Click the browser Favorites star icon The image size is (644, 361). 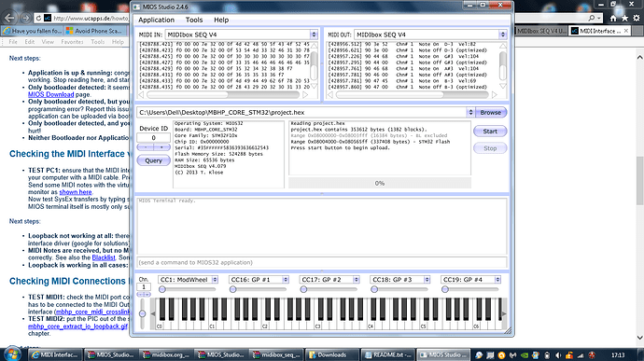[624, 18]
